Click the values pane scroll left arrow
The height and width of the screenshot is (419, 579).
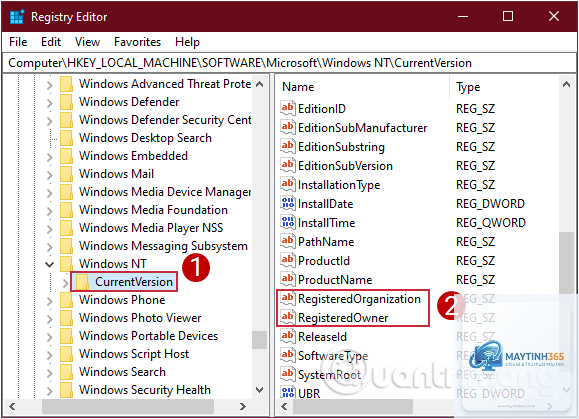[284, 407]
